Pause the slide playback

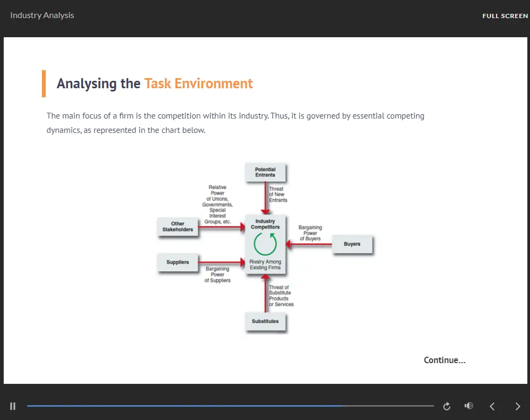point(13,406)
